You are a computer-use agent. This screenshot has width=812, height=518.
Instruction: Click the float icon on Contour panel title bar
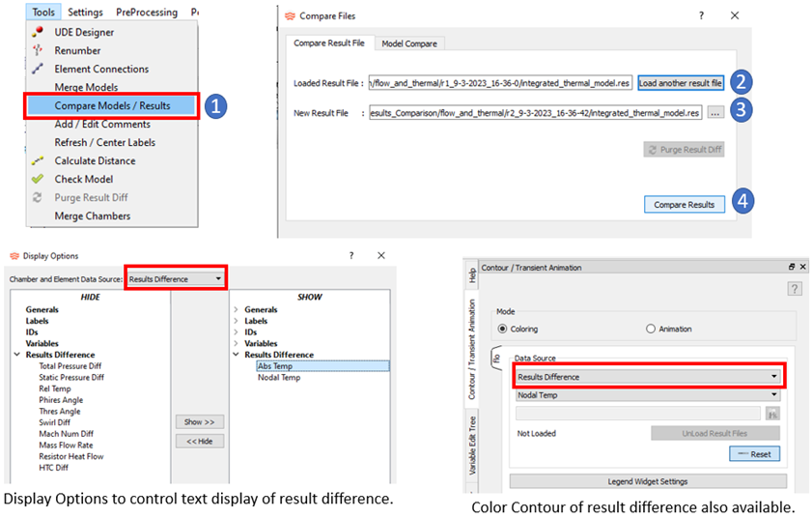click(x=791, y=266)
